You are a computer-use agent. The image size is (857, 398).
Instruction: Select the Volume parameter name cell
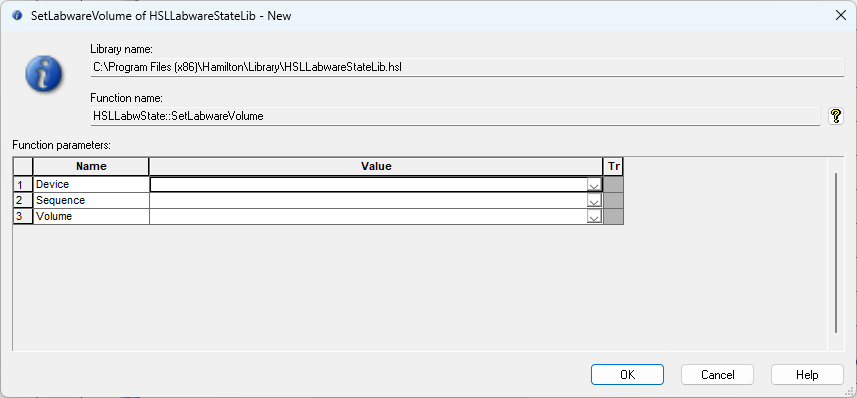tap(91, 216)
